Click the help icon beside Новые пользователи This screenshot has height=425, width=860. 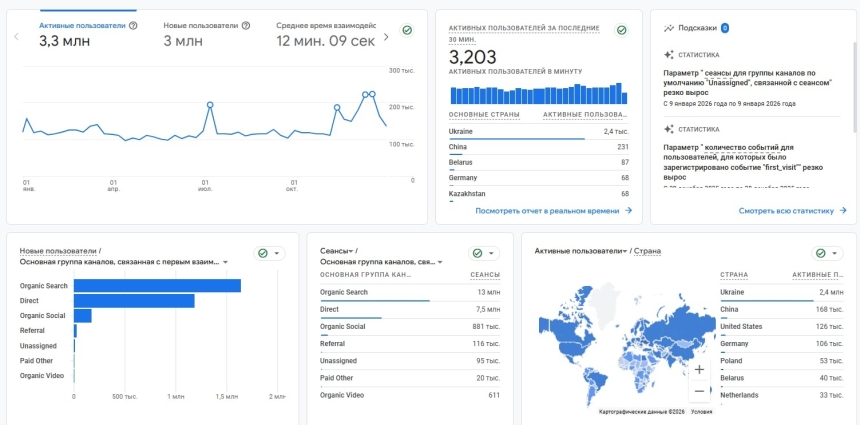point(244,25)
